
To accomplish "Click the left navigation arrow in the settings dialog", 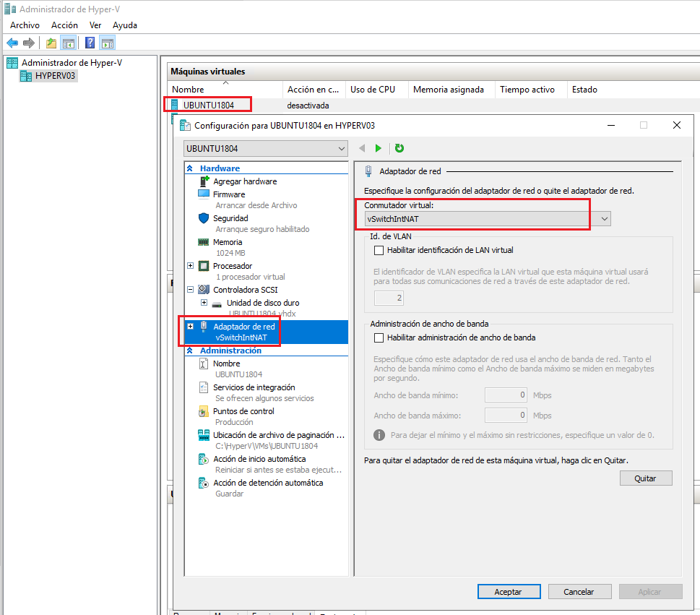I will pyautogui.click(x=361, y=147).
